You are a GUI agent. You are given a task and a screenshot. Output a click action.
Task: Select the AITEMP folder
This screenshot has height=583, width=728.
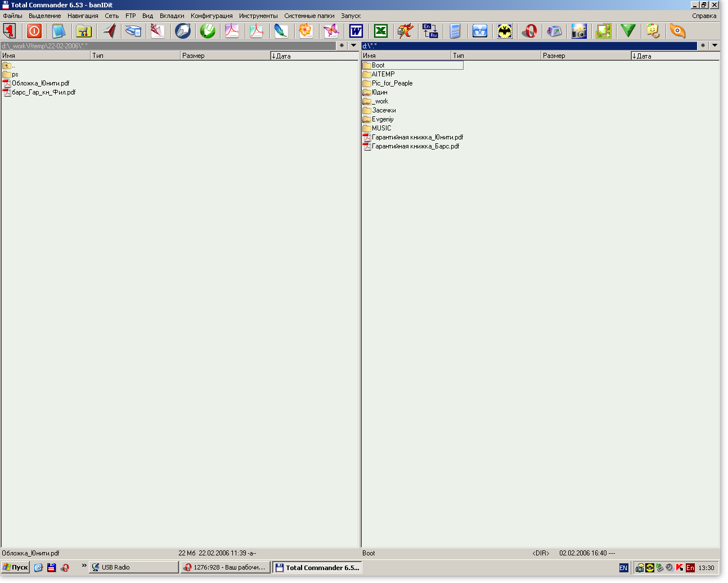pyautogui.click(x=379, y=74)
